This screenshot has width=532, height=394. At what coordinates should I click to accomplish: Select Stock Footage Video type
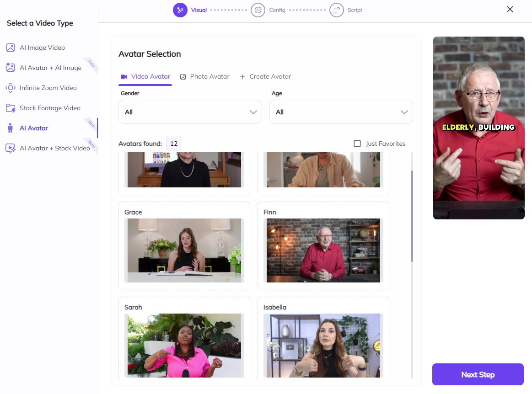point(50,108)
